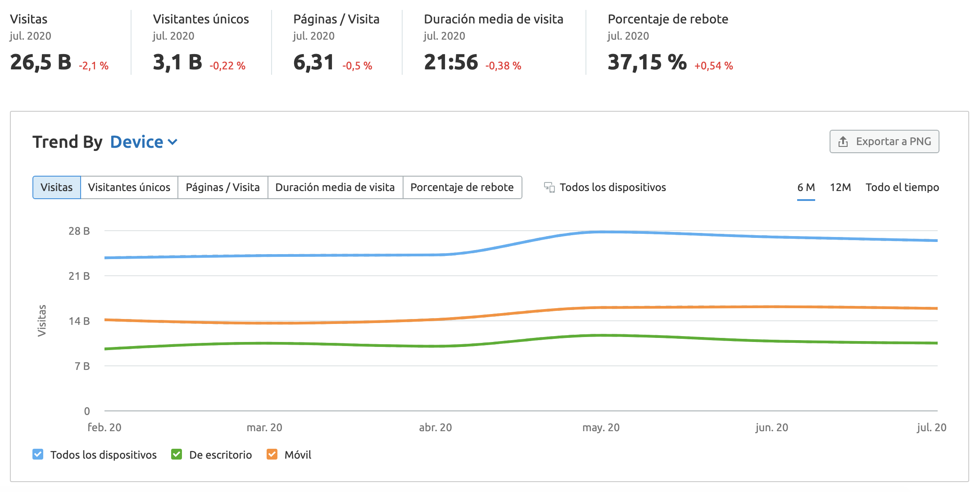Open the Todos los dispositivos device filter
The image size is (980, 492).
click(x=605, y=187)
